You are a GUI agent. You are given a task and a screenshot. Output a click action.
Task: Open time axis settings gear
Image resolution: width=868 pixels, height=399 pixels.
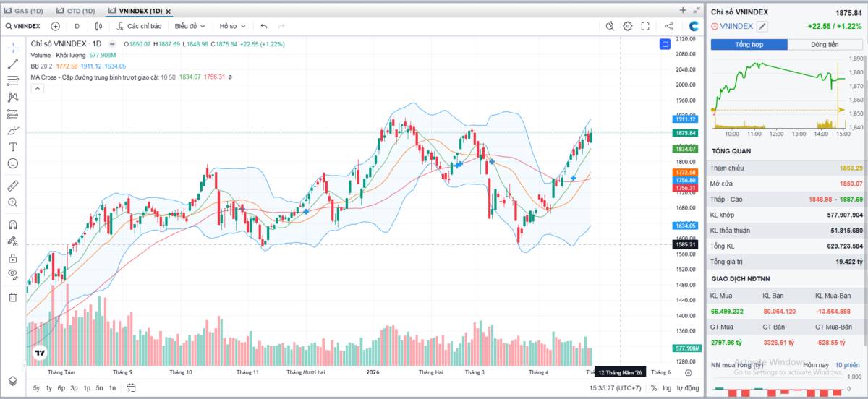(x=688, y=372)
